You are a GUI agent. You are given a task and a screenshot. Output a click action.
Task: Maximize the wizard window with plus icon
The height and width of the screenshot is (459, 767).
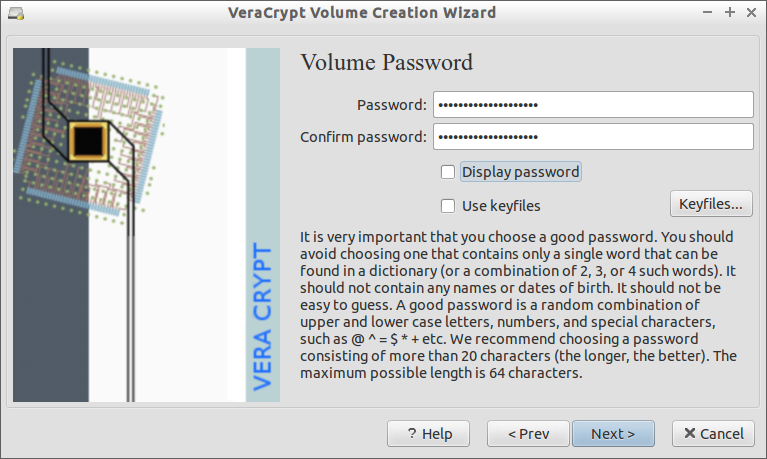click(x=730, y=12)
